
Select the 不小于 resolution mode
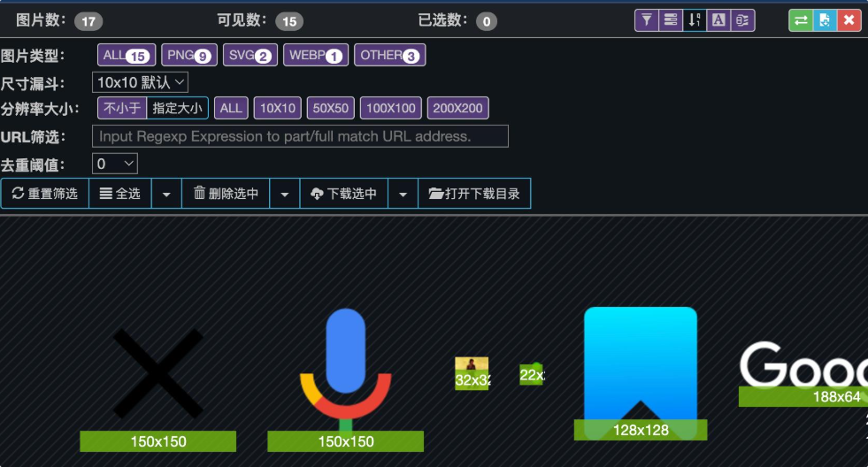[x=122, y=108]
